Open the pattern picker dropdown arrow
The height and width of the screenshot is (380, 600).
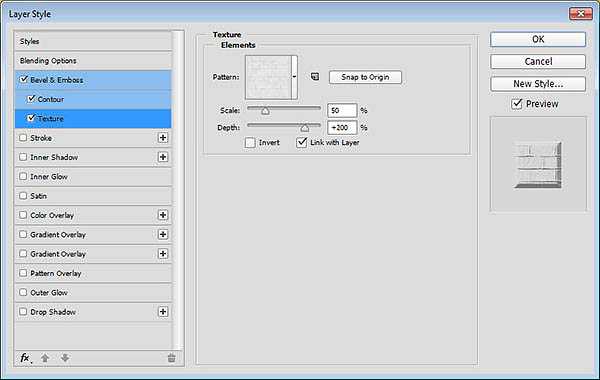coord(294,77)
